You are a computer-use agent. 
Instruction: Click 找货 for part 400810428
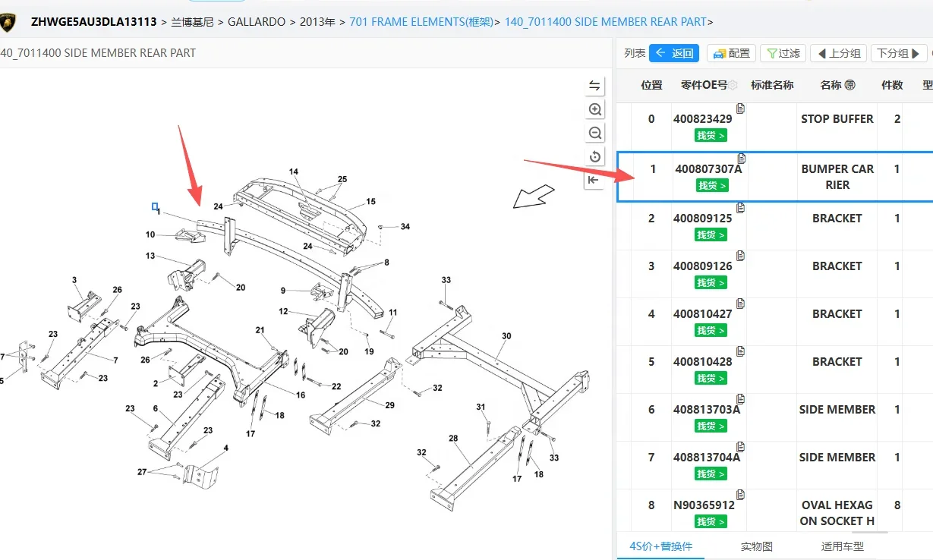click(x=711, y=379)
